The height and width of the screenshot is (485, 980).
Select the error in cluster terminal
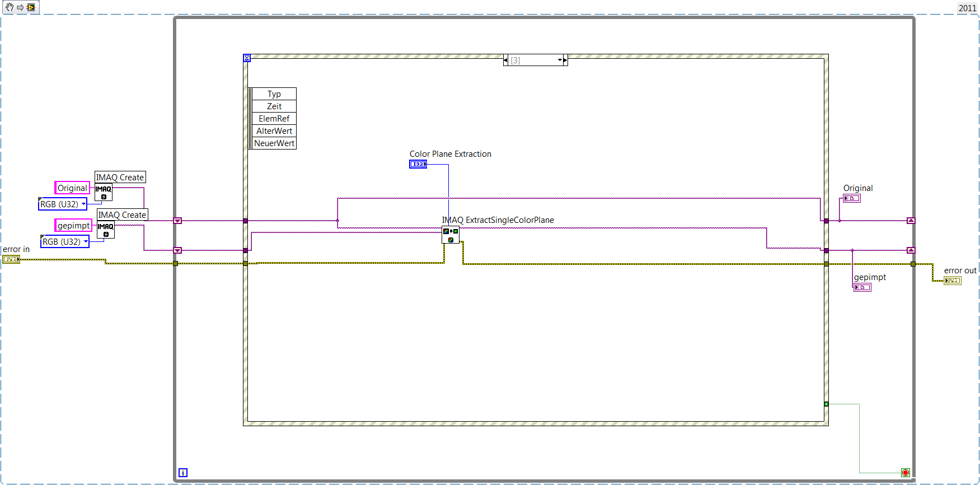(x=11, y=259)
